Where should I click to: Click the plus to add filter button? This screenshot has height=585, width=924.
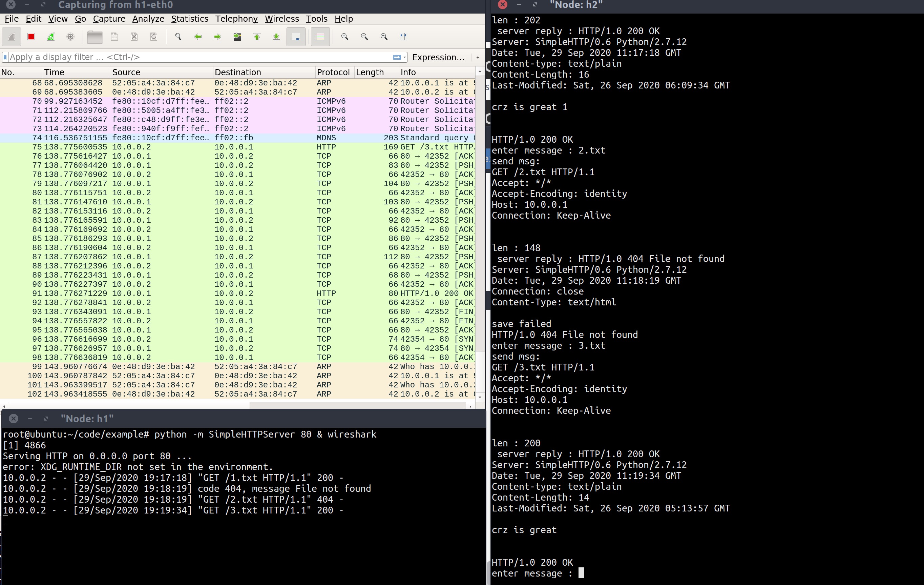click(x=478, y=57)
